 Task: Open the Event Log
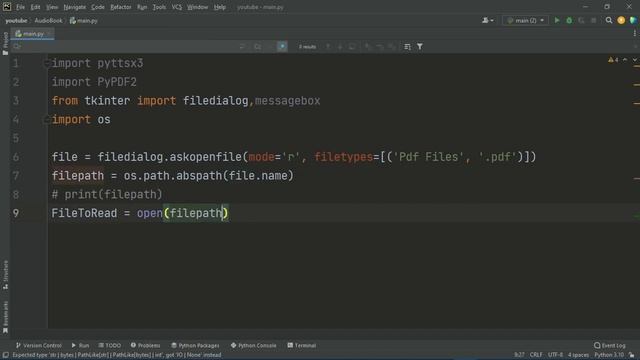[610, 345]
